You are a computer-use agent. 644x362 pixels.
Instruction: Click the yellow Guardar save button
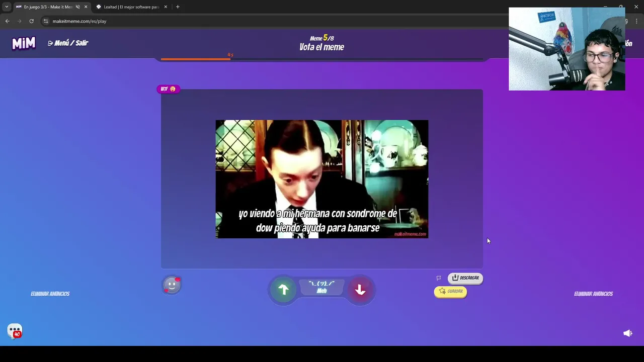450,292
